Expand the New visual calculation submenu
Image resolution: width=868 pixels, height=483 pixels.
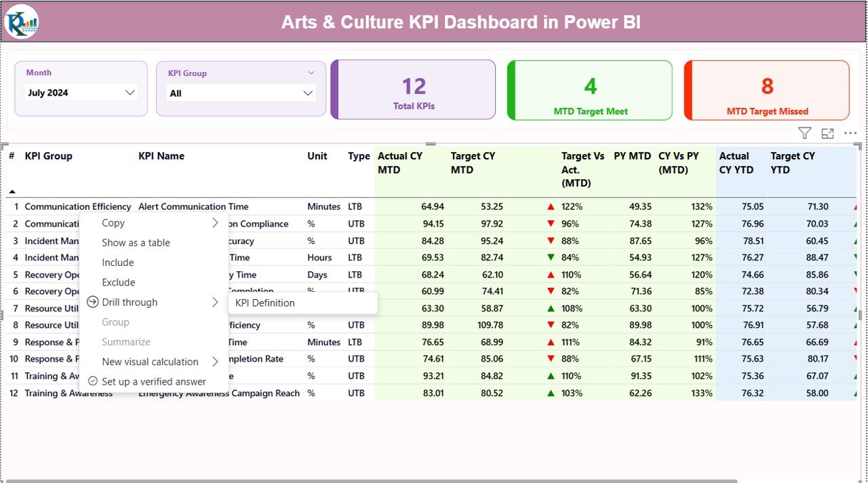pyautogui.click(x=215, y=362)
